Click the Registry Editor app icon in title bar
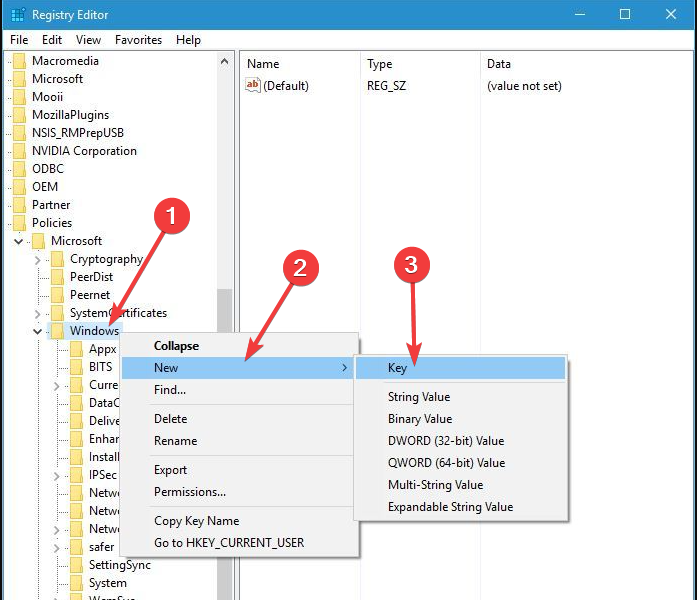Image resolution: width=697 pixels, height=600 pixels. click(17, 15)
